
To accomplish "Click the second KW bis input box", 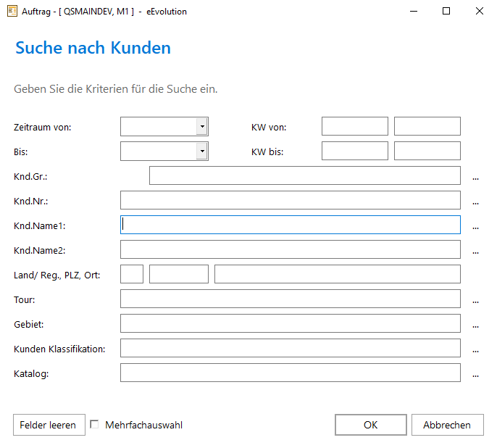I will (427, 151).
